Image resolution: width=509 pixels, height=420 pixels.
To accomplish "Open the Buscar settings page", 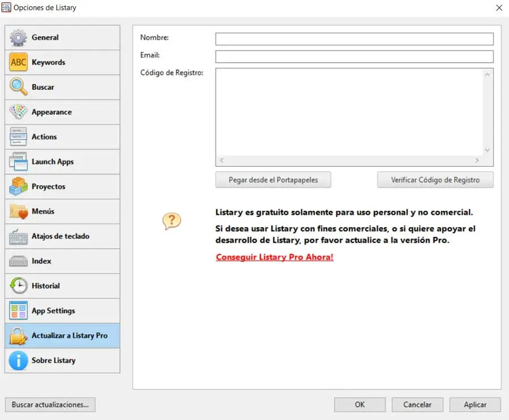I will click(43, 87).
